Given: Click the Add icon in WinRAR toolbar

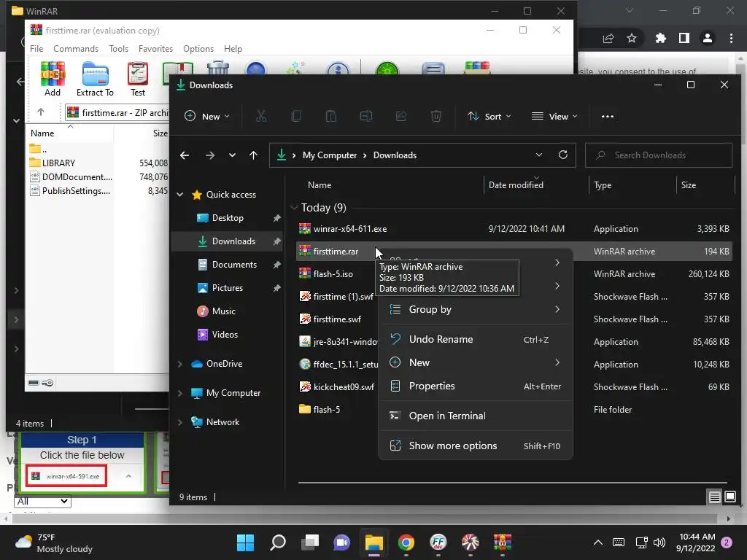Looking at the screenshot, I should tap(53, 79).
